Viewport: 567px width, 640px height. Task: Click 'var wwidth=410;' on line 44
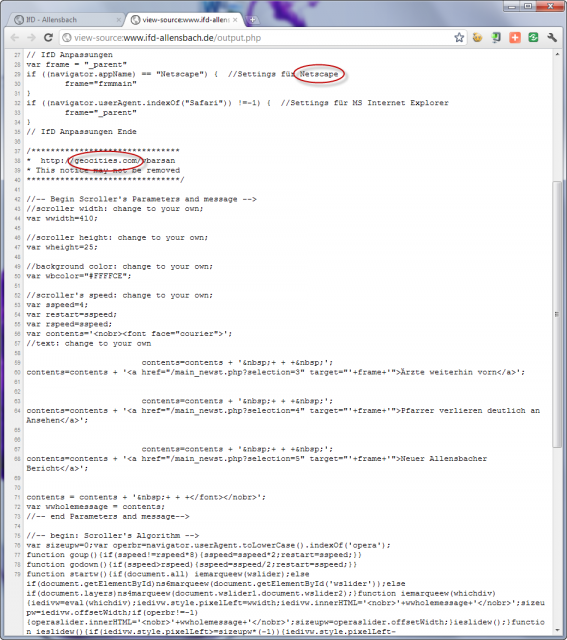(x=62, y=218)
